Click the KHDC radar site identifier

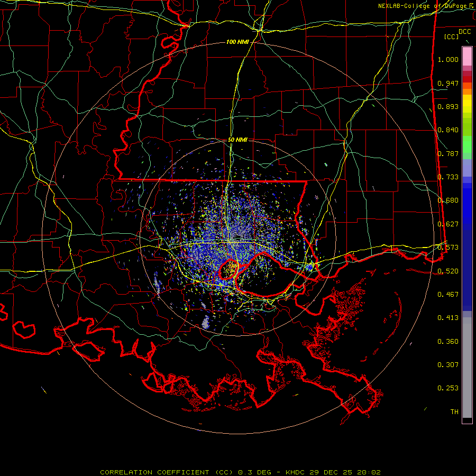(x=296, y=472)
